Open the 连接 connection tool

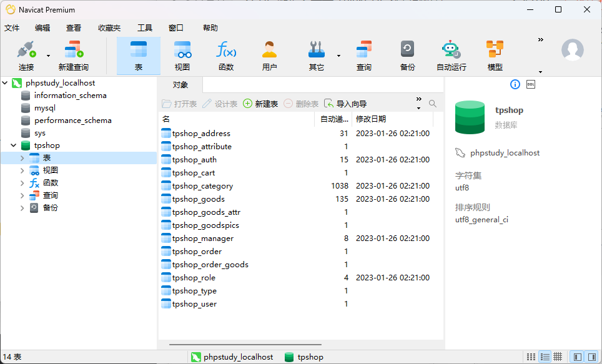coord(26,56)
